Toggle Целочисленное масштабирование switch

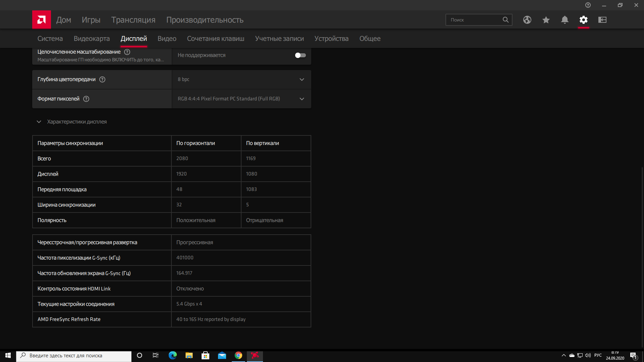pos(300,55)
